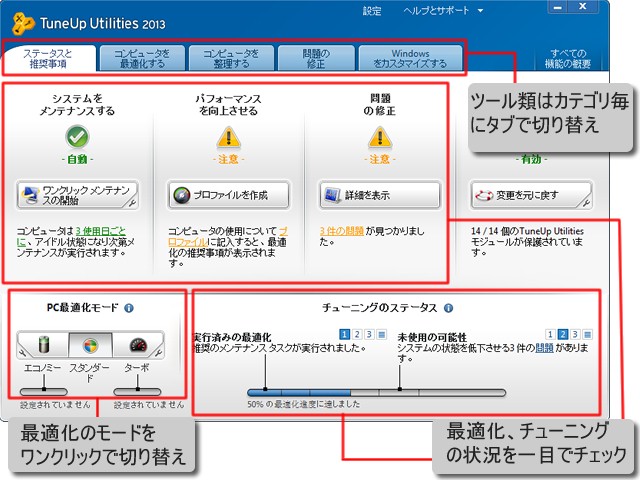The image size is (640, 480).
Task: Click wrench on 変更を元に戻す button
Action: (586, 203)
